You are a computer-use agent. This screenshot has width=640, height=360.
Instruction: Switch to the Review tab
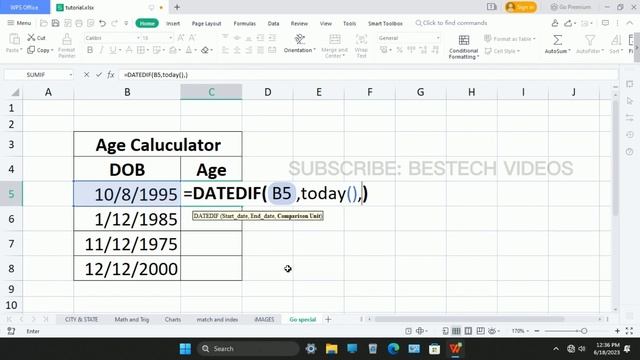299,24
